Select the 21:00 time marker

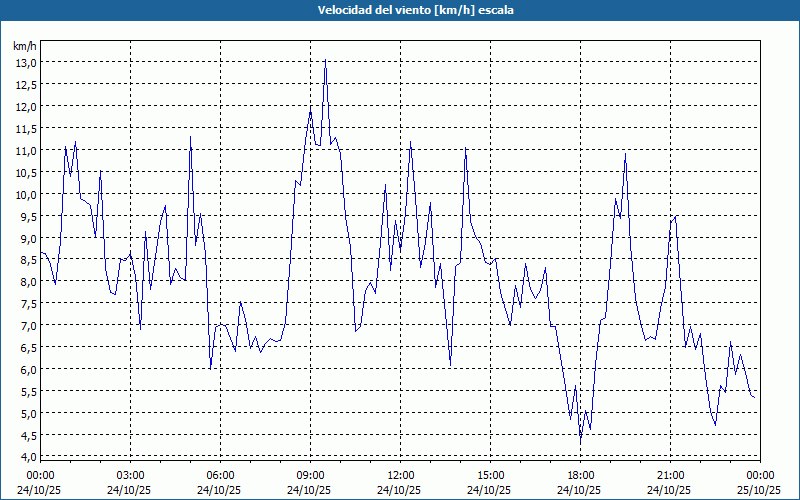pos(670,475)
